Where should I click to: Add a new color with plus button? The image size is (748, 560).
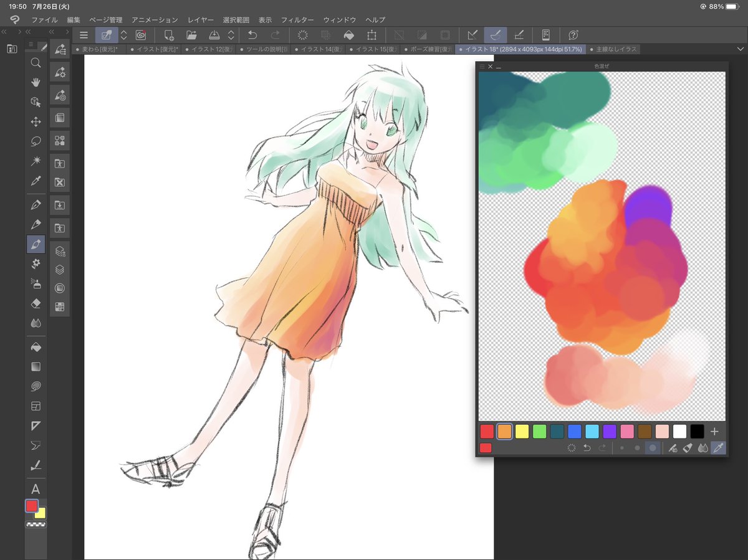click(x=714, y=431)
